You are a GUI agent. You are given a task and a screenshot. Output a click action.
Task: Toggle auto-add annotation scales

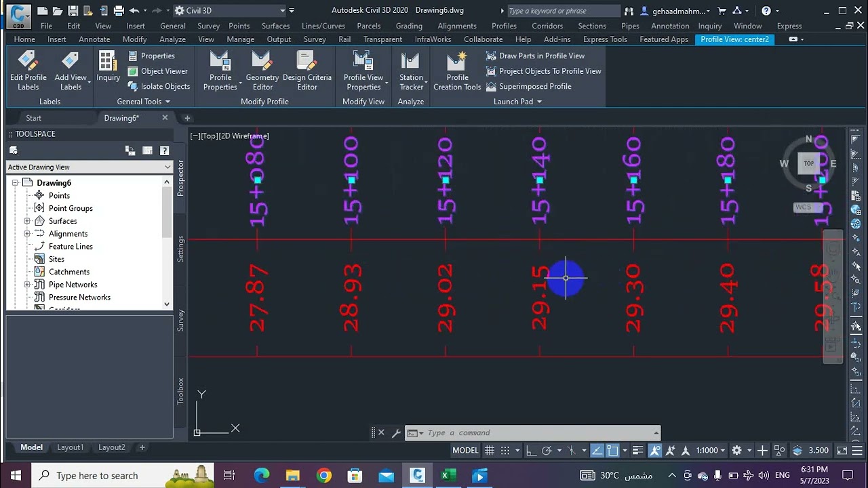pos(671,450)
